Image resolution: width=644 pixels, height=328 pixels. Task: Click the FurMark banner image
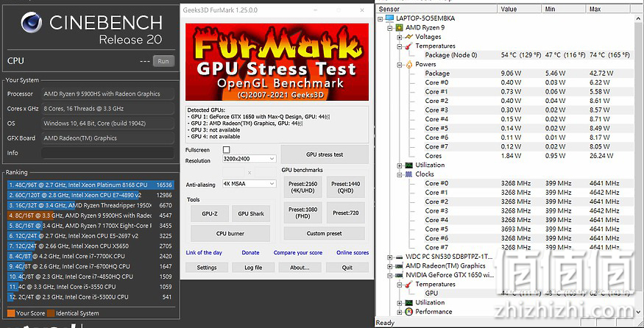(x=277, y=62)
